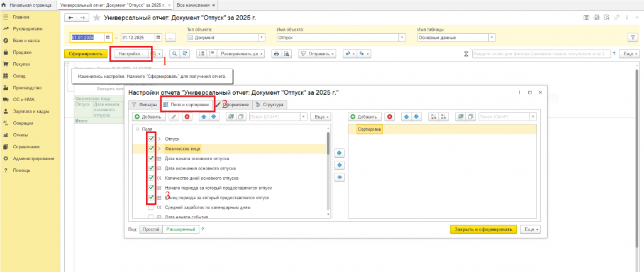The width and height of the screenshot is (644, 272).
Task: Check all fields icon in fields panel
Action: (x=231, y=117)
